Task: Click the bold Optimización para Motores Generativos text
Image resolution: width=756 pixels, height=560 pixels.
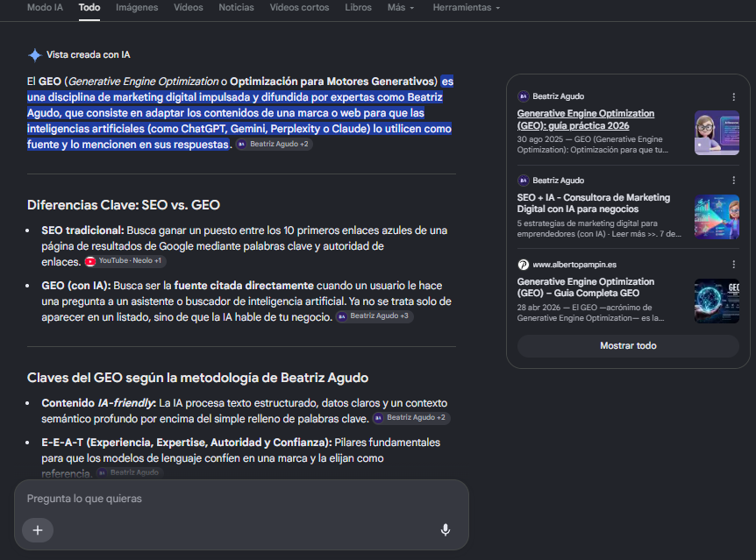Action: point(333,82)
